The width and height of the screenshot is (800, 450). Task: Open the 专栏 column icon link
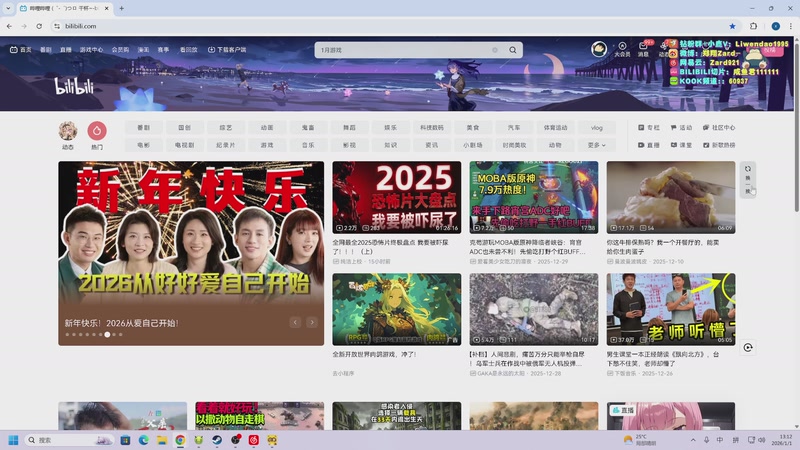(648, 128)
